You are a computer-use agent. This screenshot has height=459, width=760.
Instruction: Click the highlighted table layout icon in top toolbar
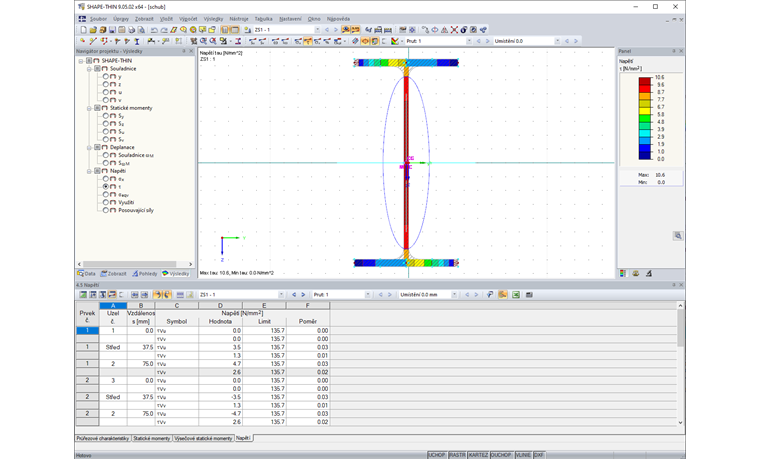(235, 30)
